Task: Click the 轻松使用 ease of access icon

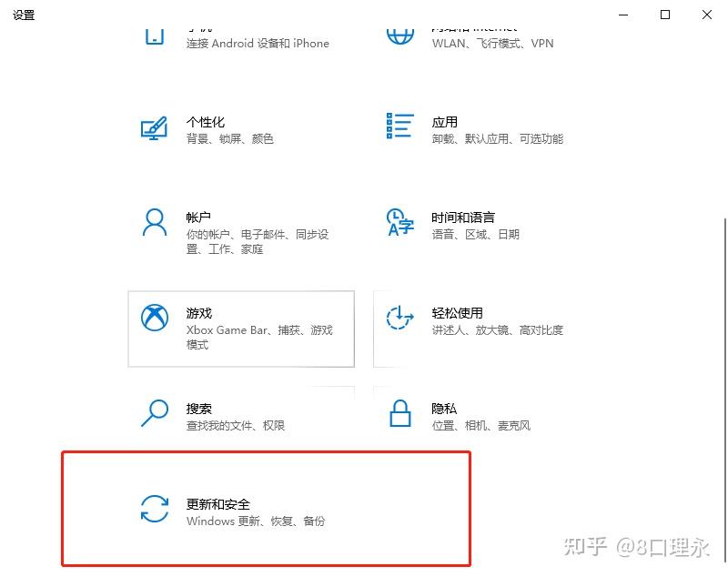Action: (x=399, y=318)
